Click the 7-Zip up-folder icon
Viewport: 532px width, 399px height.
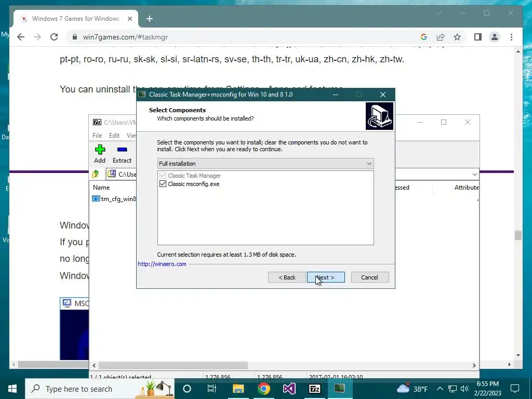tap(96, 174)
